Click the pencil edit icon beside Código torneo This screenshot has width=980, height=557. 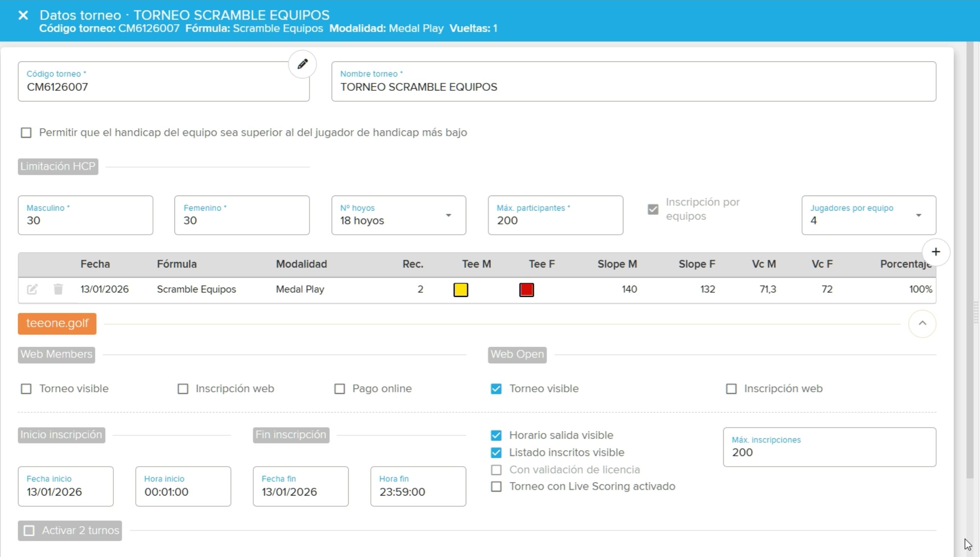tap(302, 64)
